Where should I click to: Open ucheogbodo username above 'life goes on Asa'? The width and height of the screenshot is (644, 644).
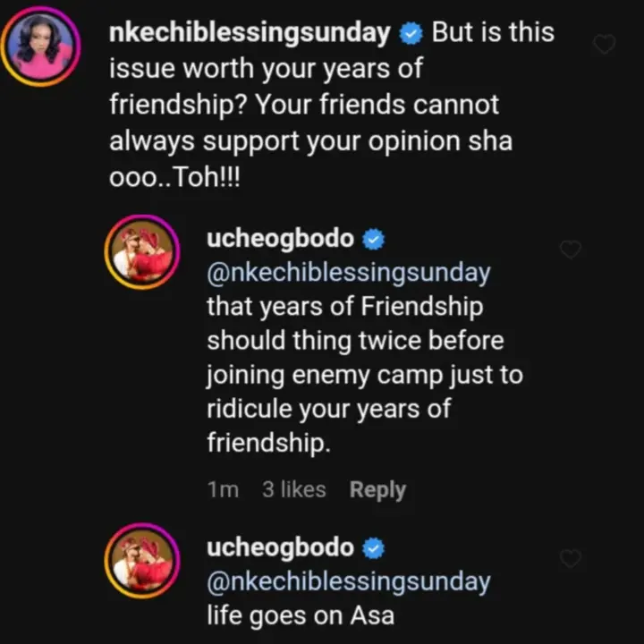pos(280,547)
